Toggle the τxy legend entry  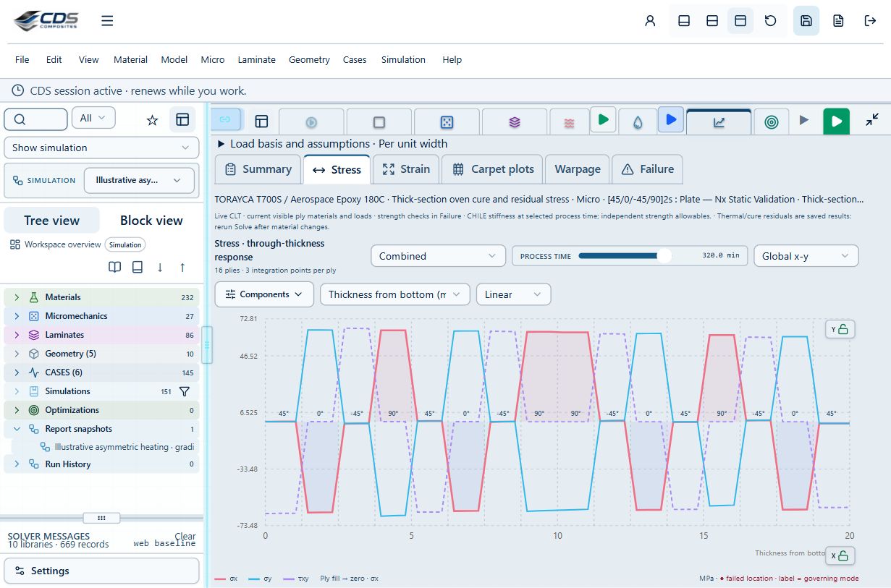point(295,579)
